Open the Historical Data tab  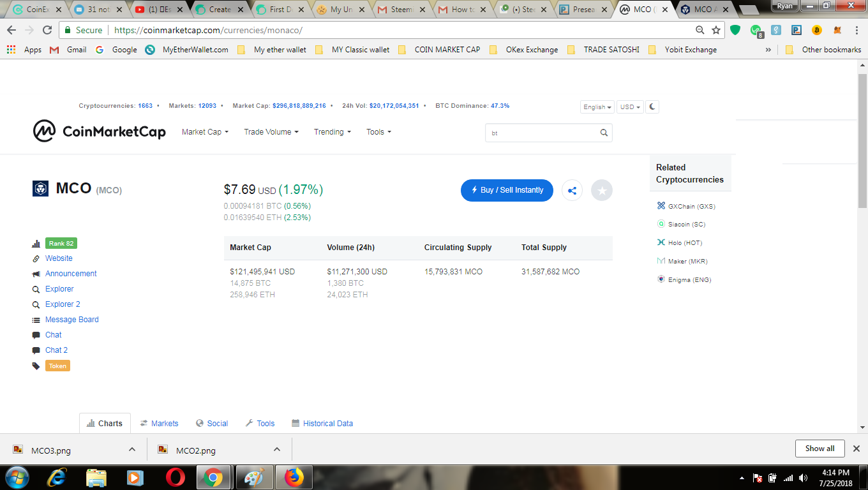tap(322, 423)
